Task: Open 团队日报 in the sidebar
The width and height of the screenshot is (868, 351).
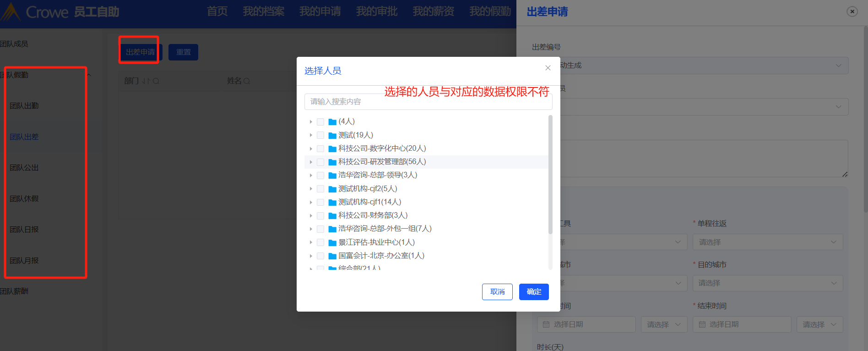Action: click(x=24, y=230)
